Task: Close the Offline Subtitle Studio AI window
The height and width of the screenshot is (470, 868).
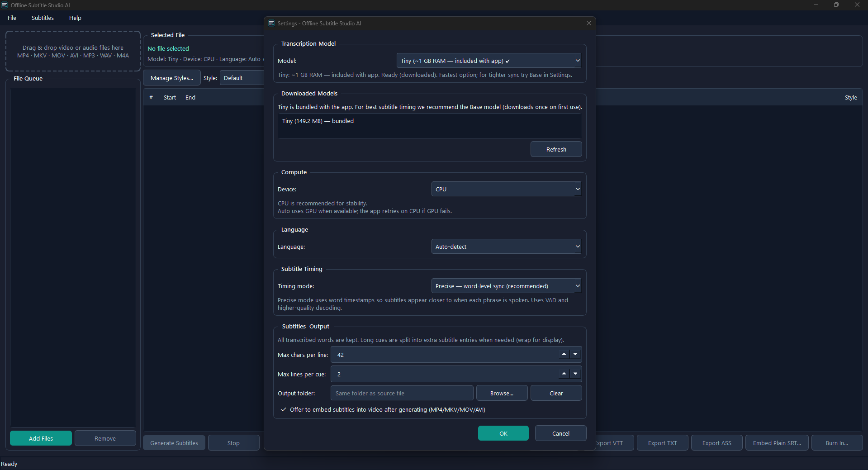Action: point(857,5)
